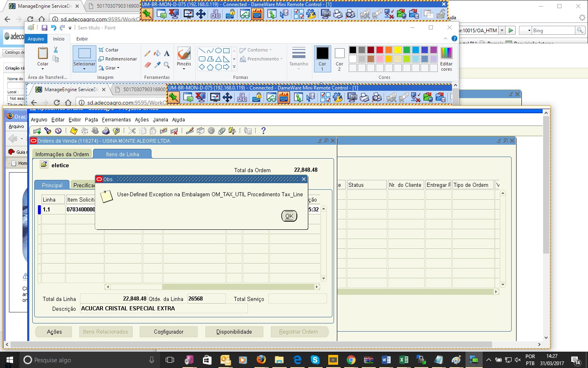Image resolution: width=588 pixels, height=368 pixels.
Task: Select the Principal sub-tab
Action: [52, 185]
